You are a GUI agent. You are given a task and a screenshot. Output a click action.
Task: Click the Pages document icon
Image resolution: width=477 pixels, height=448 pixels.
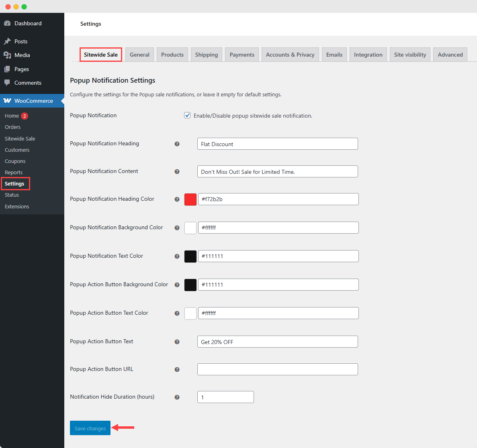[x=7, y=69]
